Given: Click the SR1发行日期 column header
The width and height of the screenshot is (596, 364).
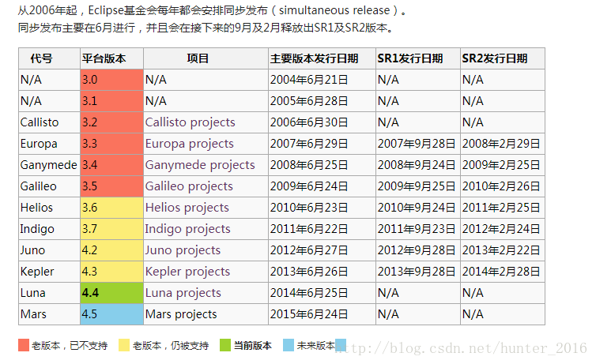Looking at the screenshot, I should tap(418, 58).
